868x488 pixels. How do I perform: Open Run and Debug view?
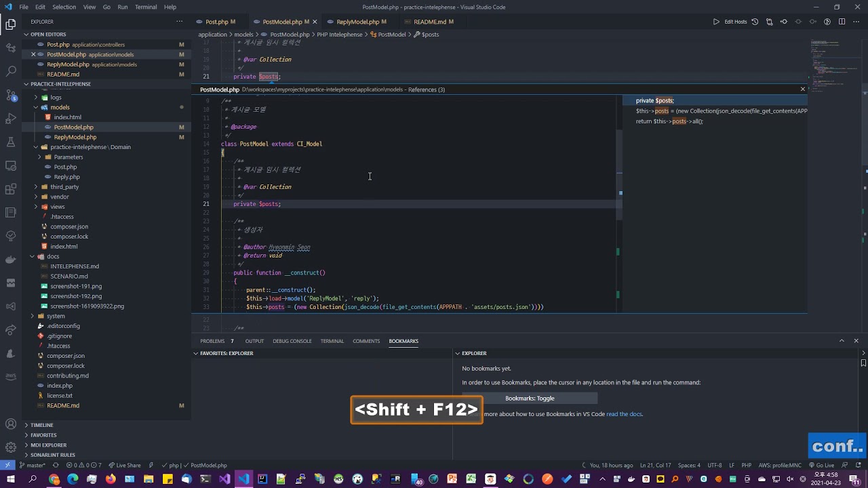[11, 119]
